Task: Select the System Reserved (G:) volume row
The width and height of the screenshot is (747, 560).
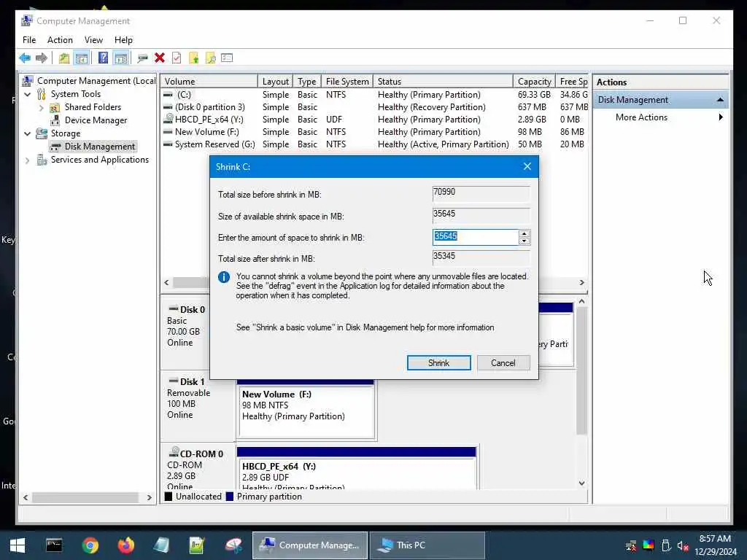Action: 374,144
